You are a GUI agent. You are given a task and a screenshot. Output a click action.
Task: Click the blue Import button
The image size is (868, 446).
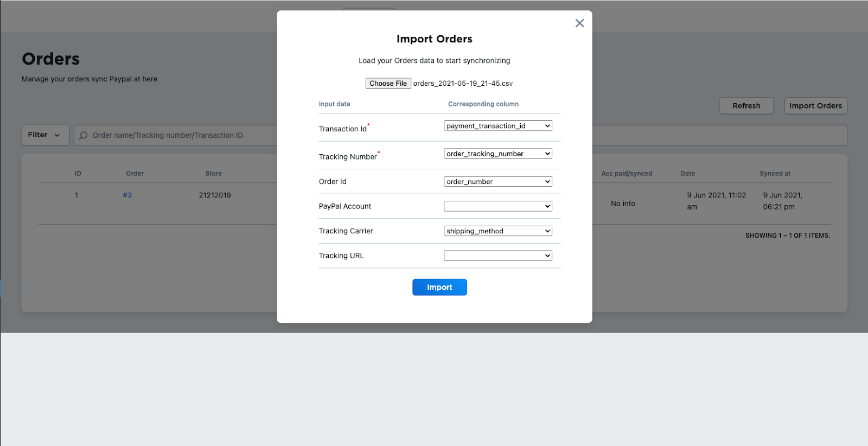439,287
